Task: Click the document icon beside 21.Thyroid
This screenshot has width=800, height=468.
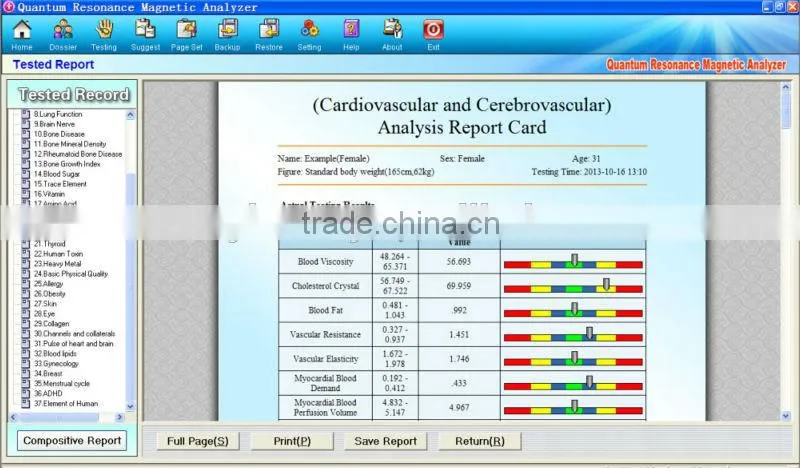Action: point(26,244)
